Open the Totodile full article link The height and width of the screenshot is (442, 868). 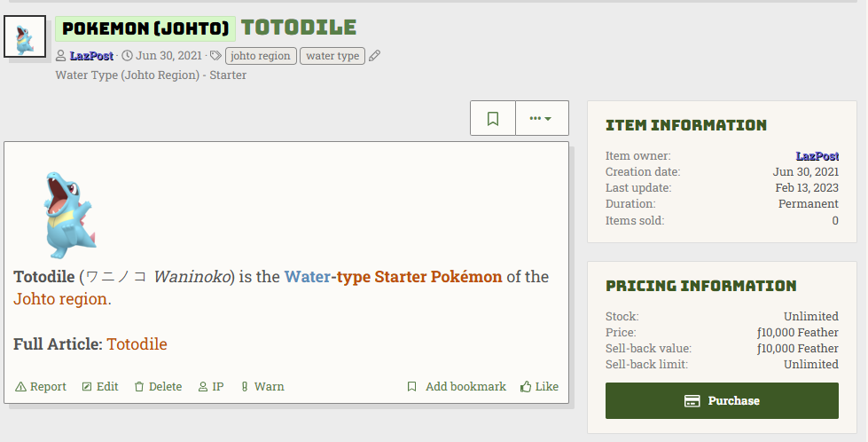click(137, 343)
